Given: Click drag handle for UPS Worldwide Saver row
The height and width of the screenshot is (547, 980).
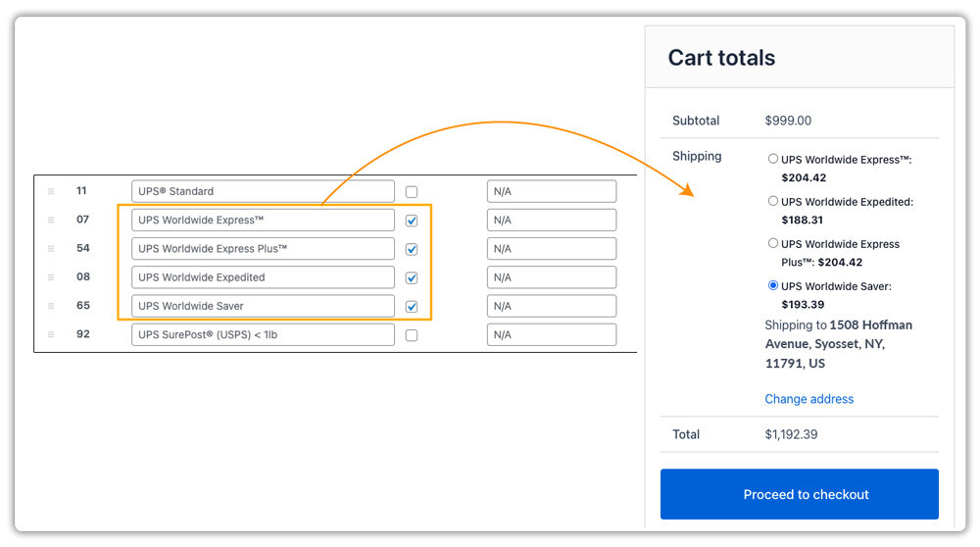Looking at the screenshot, I should coord(51,306).
